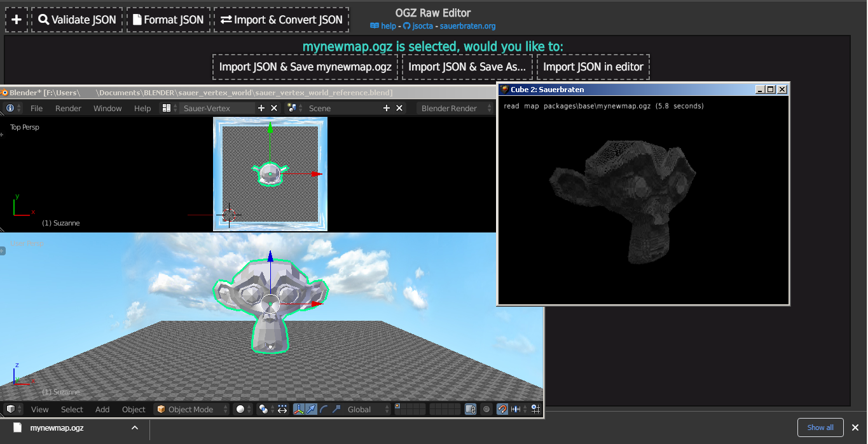
Task: Delete the Sauer-Vertex screen layout
Action: (x=274, y=108)
